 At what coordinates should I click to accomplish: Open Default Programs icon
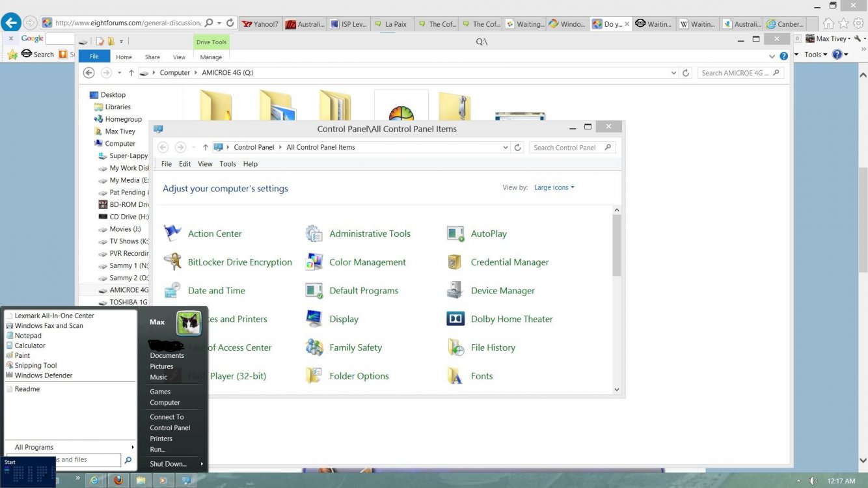[314, 291]
